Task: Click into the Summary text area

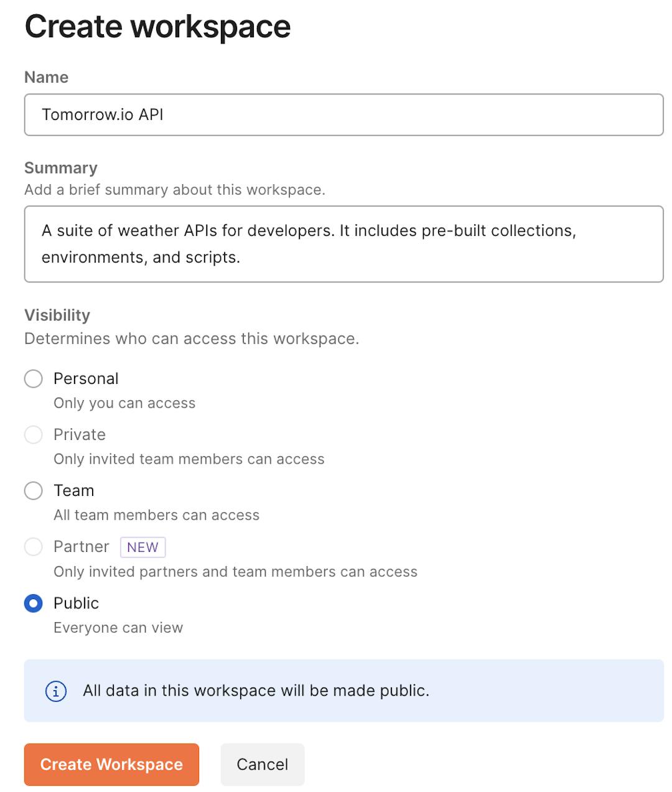Action: (x=343, y=244)
